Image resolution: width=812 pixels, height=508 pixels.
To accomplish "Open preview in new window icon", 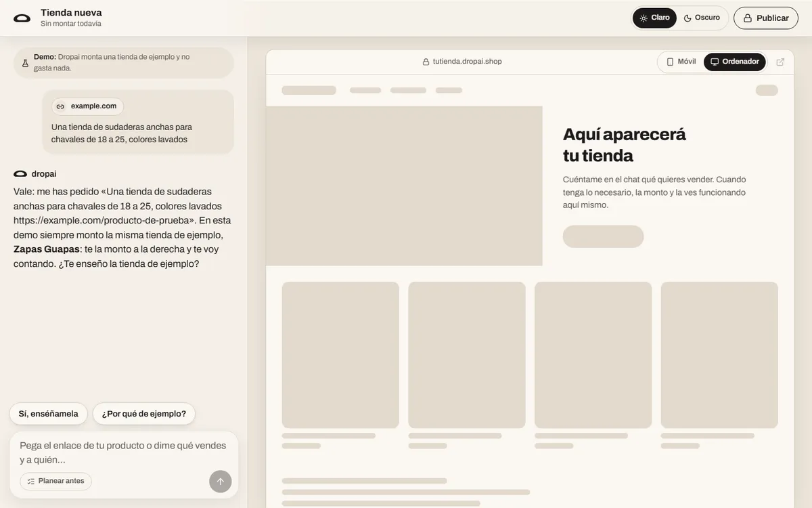I will pos(780,62).
